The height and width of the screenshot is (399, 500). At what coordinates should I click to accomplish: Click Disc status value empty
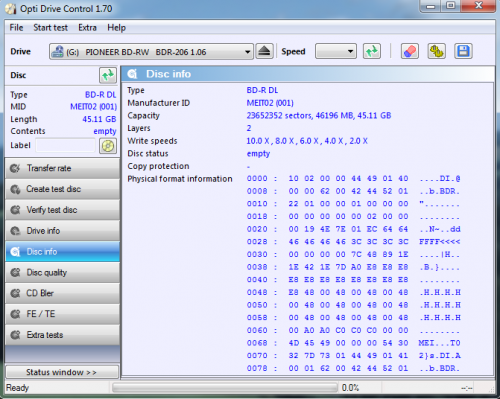click(258, 154)
